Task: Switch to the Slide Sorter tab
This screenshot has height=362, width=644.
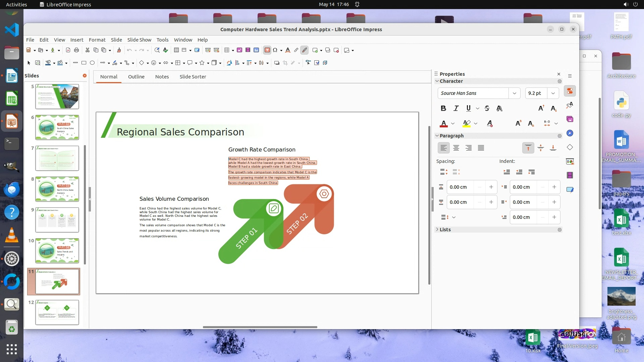Action: point(193,76)
